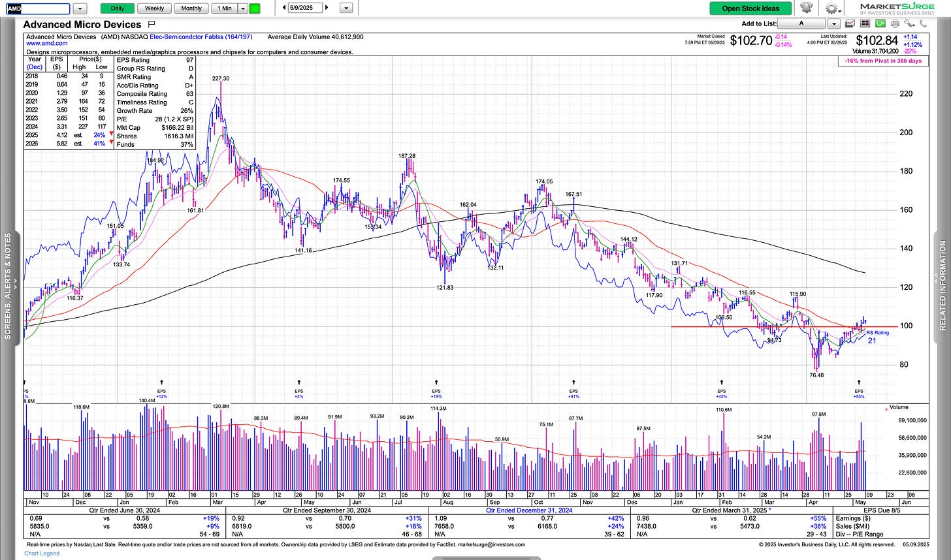Image resolution: width=951 pixels, height=560 pixels.
Task: Click the phone support icon
Action: tap(923, 23)
